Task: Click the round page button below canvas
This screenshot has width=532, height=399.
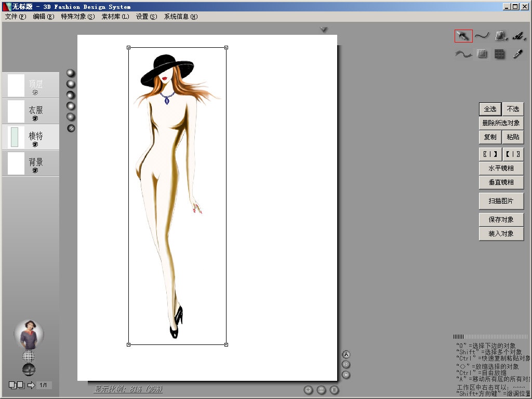Action: [x=334, y=390]
